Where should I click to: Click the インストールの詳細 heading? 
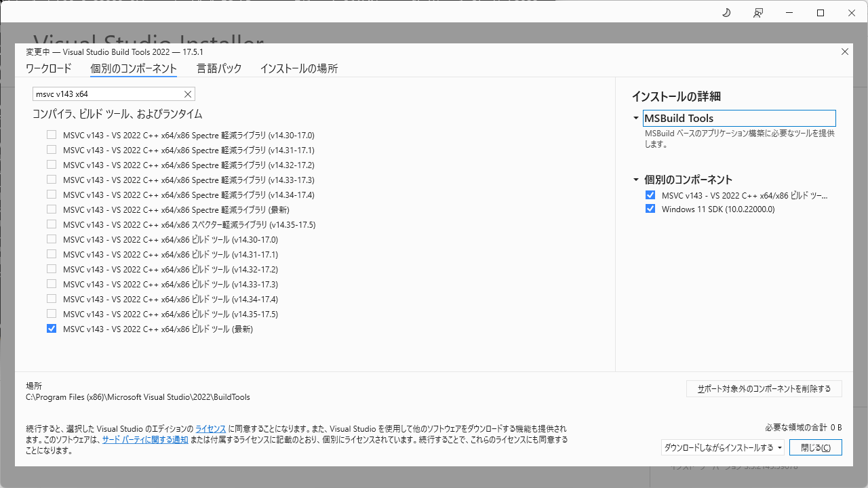675,96
